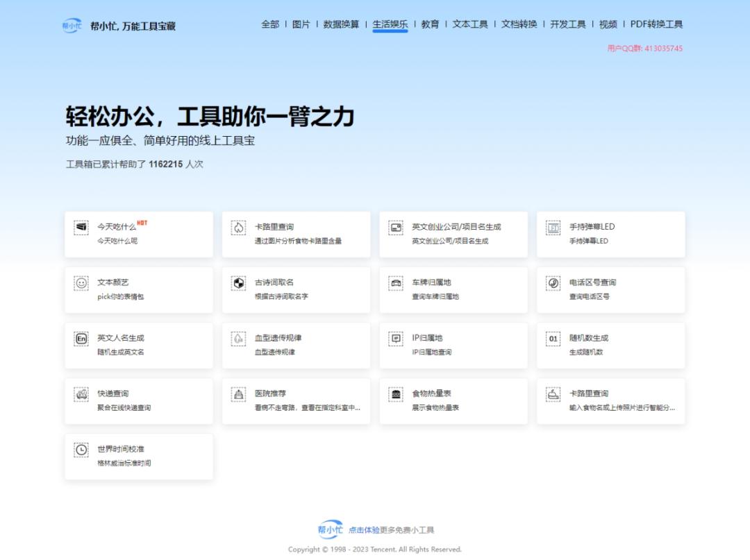The height and width of the screenshot is (560, 750).
Task: Select the 英文人名生成 En icon
Action: point(81,338)
